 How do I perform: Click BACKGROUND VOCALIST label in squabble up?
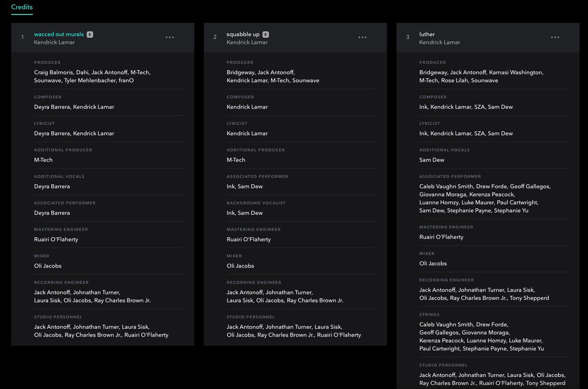pos(256,203)
